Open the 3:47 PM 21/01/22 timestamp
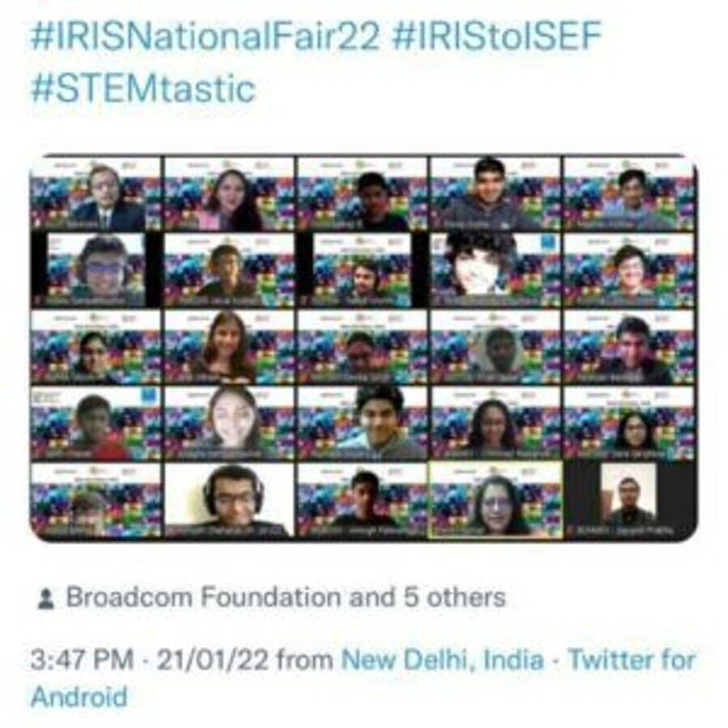The width and height of the screenshot is (728, 728). coord(150,660)
